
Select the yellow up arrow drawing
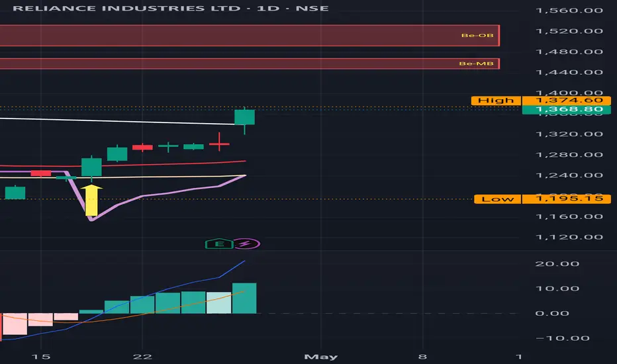coord(91,201)
